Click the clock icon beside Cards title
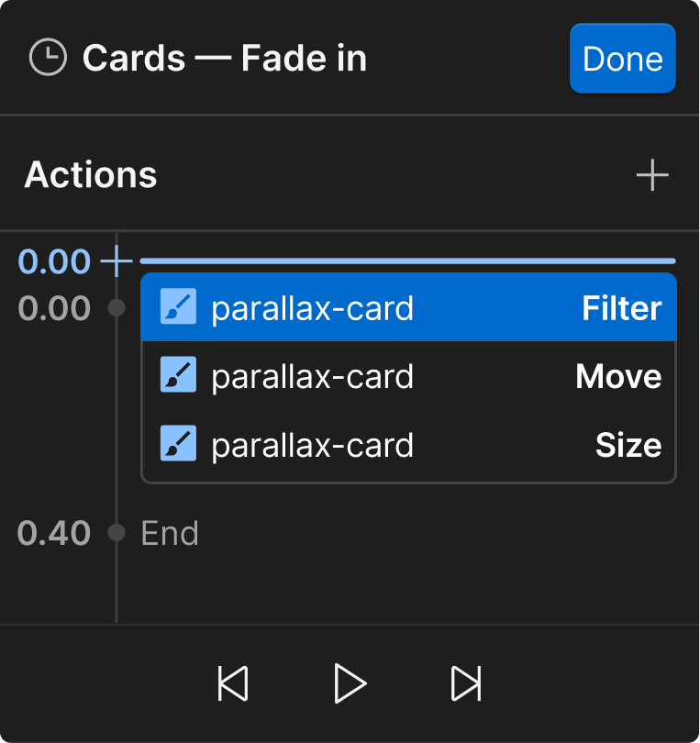700x743 pixels. (48, 59)
